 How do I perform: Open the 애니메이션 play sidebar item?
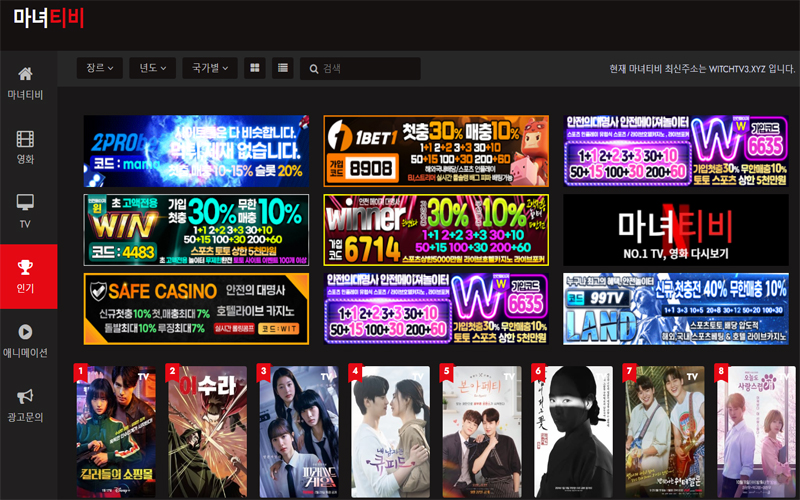(x=25, y=340)
